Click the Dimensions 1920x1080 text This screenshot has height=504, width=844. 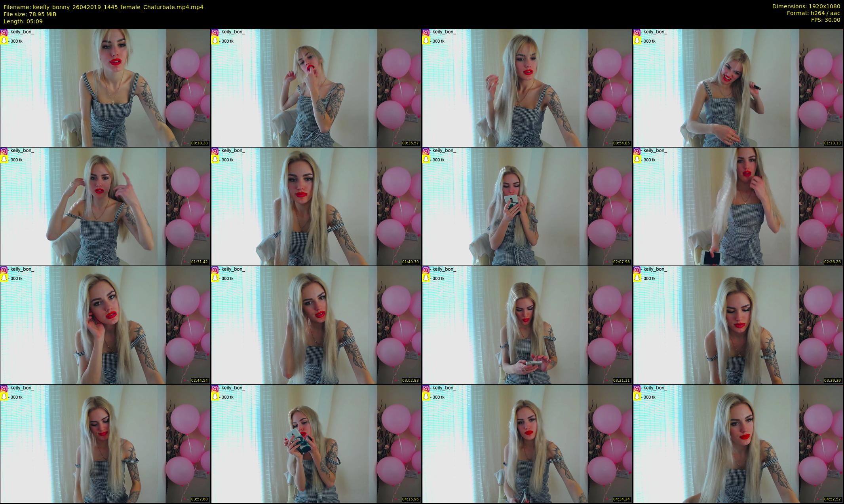806,6
